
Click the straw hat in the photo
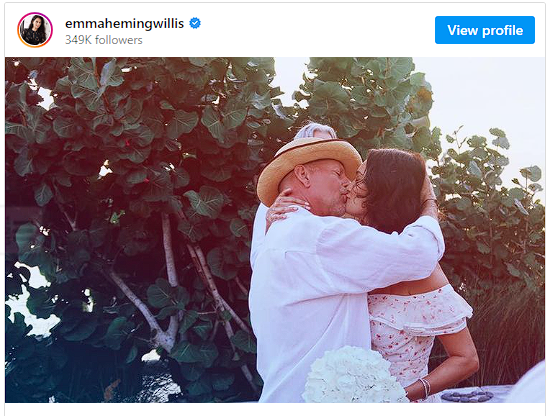tap(307, 166)
